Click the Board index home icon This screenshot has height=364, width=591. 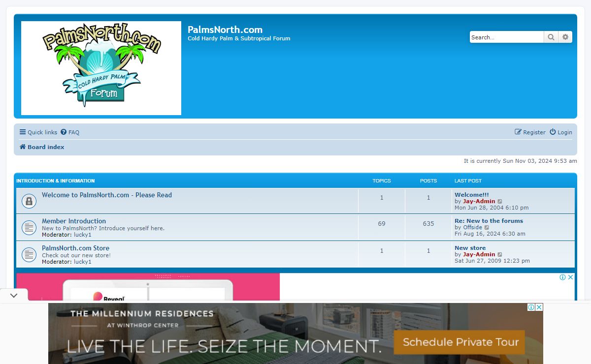(23, 147)
